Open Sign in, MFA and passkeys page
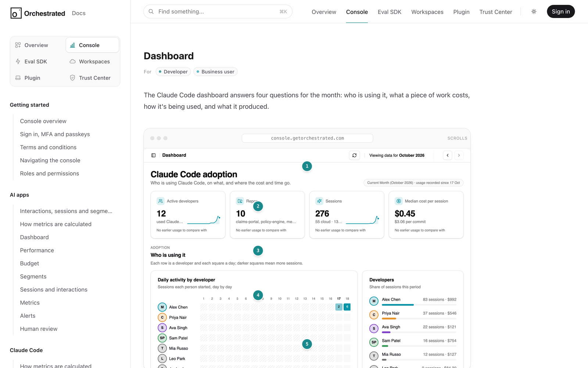The width and height of the screenshot is (588, 368). [55, 134]
